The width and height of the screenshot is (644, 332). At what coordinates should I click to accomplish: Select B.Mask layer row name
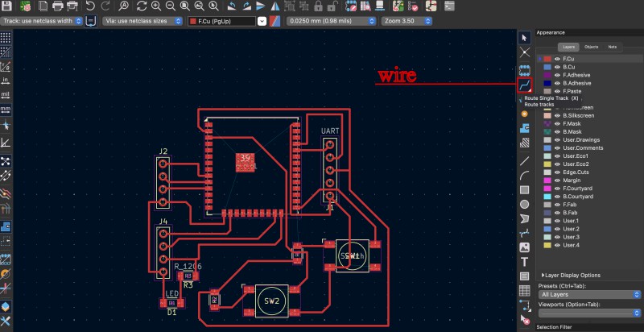(572, 132)
